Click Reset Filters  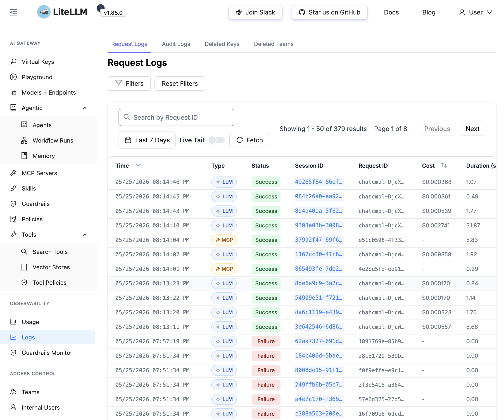[180, 84]
